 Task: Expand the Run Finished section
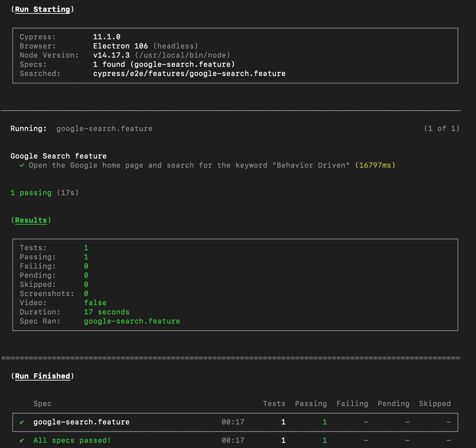point(43,376)
